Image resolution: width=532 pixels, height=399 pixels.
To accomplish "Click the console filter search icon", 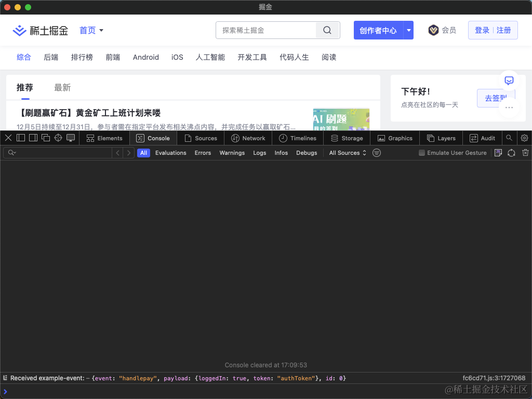I will (x=12, y=153).
